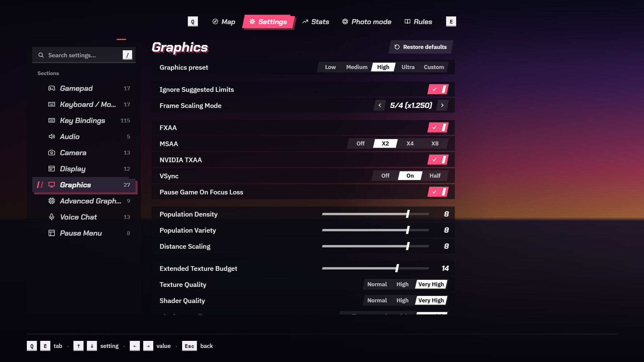Click the Voice Chat microphone icon
This screenshot has width=644, height=362.
tap(51, 217)
